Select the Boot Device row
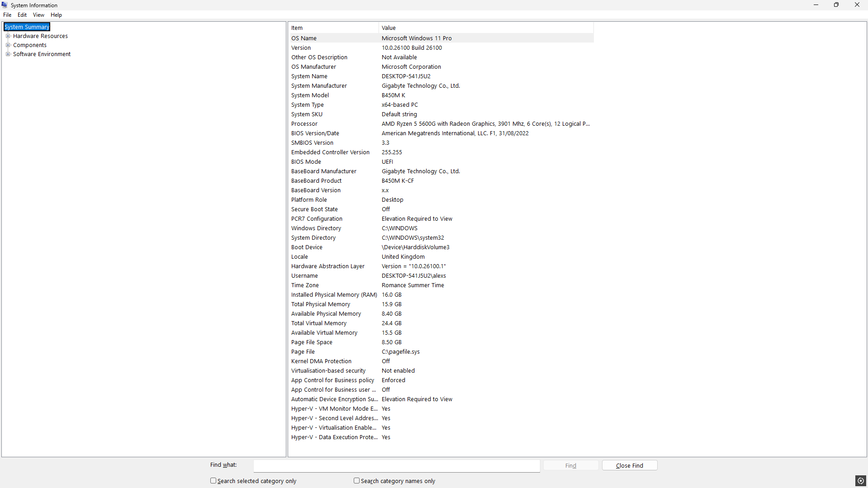The image size is (868, 488). tap(441, 247)
